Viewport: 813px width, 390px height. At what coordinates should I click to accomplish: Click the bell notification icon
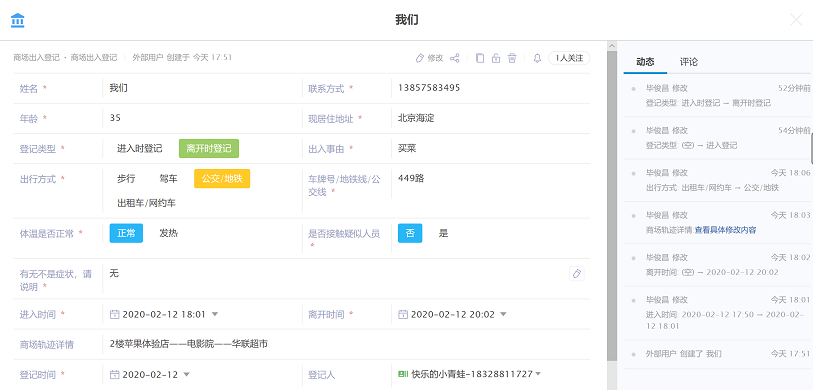click(x=537, y=58)
